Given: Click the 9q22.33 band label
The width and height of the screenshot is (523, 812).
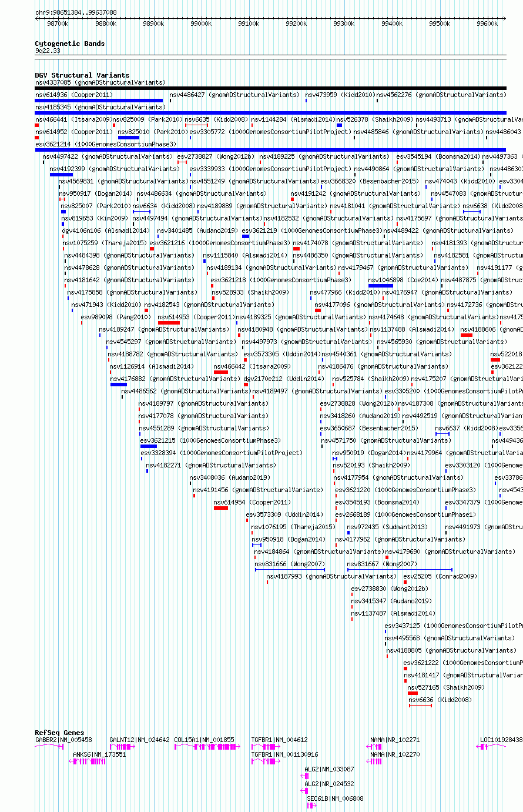Looking at the screenshot, I should 48,51.
